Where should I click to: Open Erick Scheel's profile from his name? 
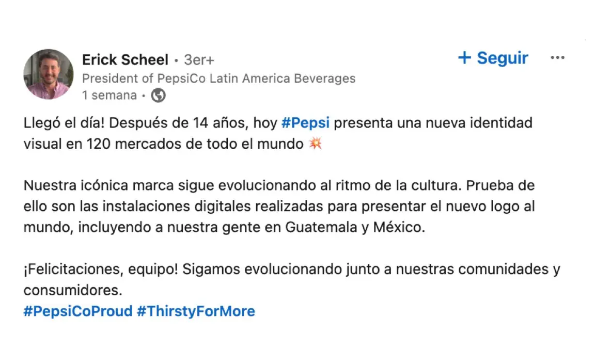(125, 59)
